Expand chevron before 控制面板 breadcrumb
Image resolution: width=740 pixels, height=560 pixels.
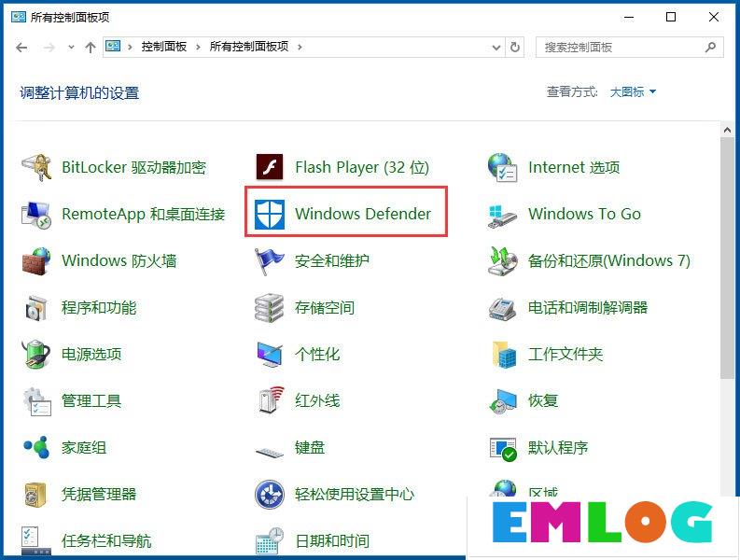coord(130,47)
